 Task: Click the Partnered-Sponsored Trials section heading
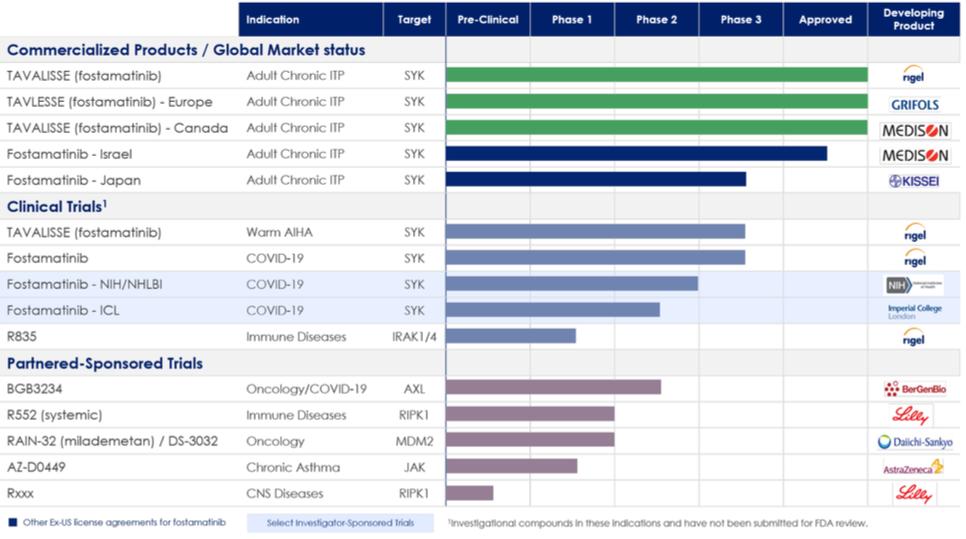(105, 363)
